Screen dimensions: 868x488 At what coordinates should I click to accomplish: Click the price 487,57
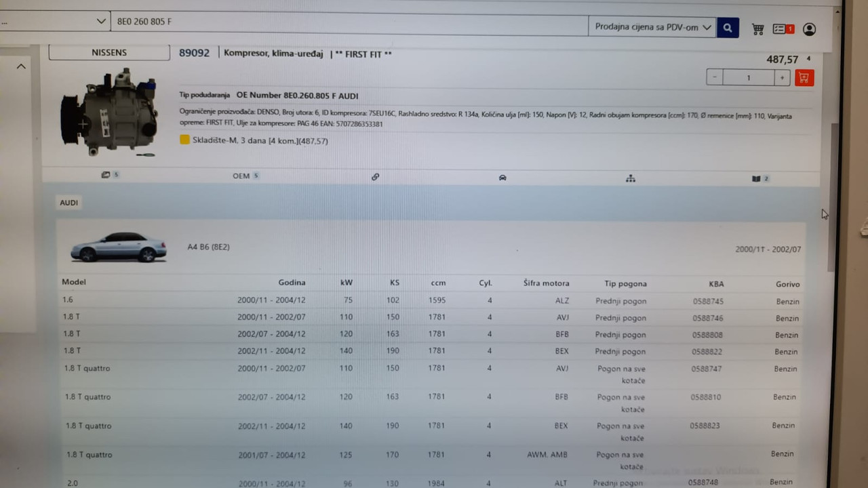point(783,60)
